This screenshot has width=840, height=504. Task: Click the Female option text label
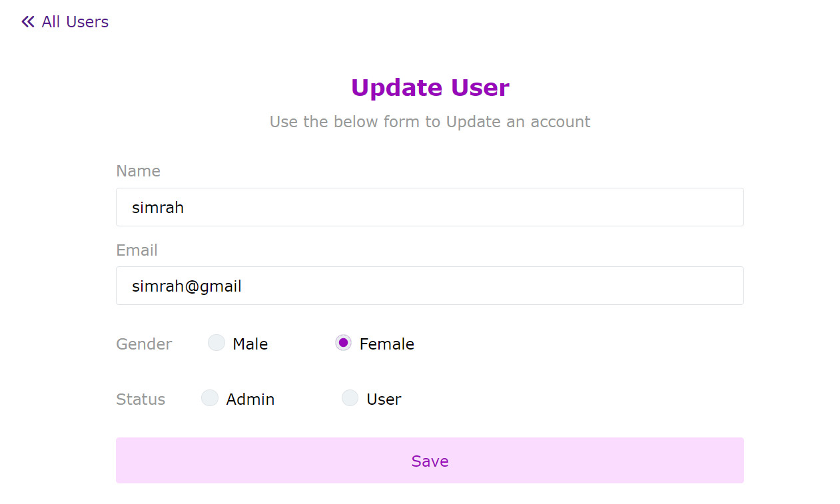[386, 344]
